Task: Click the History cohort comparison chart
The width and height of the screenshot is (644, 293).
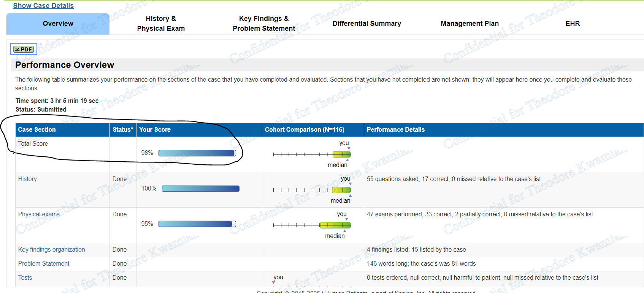Action: [312, 190]
